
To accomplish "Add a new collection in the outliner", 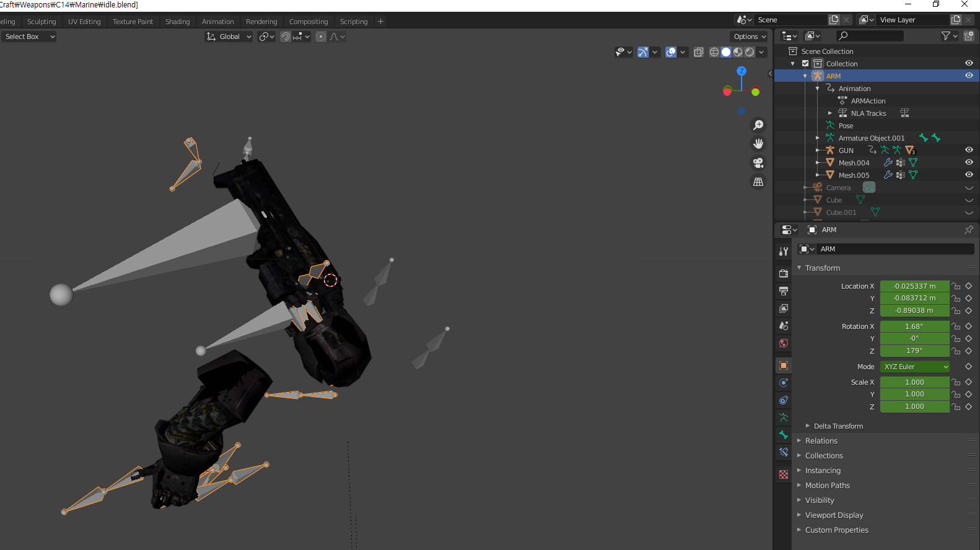I will [969, 36].
